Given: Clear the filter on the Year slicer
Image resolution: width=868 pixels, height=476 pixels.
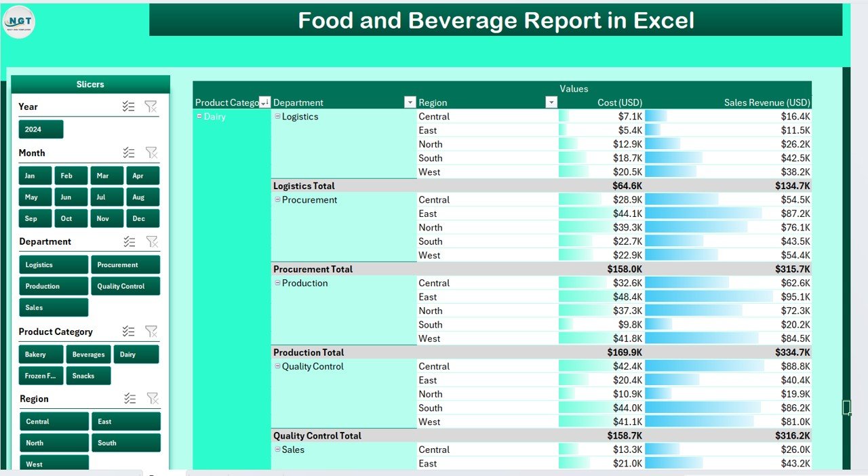Looking at the screenshot, I should [x=151, y=106].
